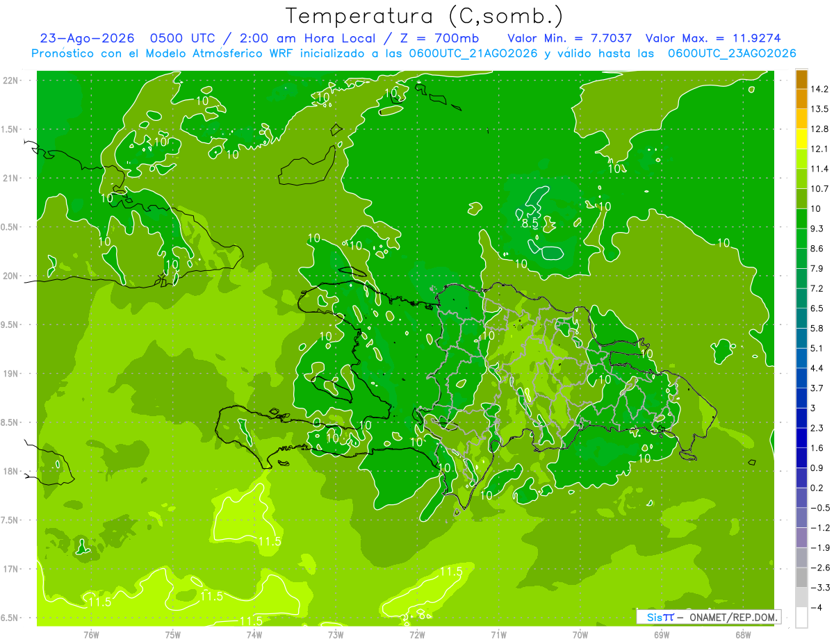The image size is (834, 644).
Task: Click the '18N' latitude axis label
Action: (x=11, y=471)
